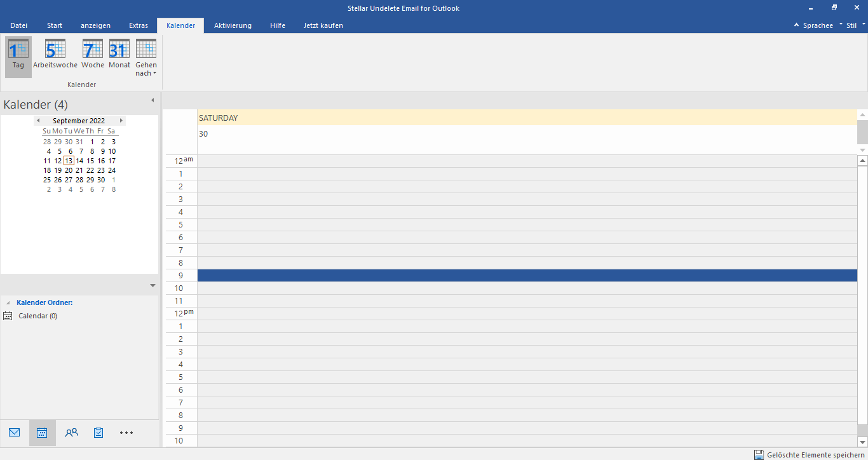The width and height of the screenshot is (868, 460).
Task: Click the Gelöschte Elemente speichern save icon
Action: click(x=759, y=454)
